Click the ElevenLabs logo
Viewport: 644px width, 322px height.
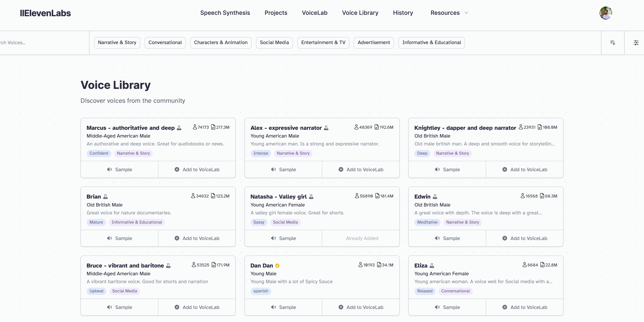[45, 13]
